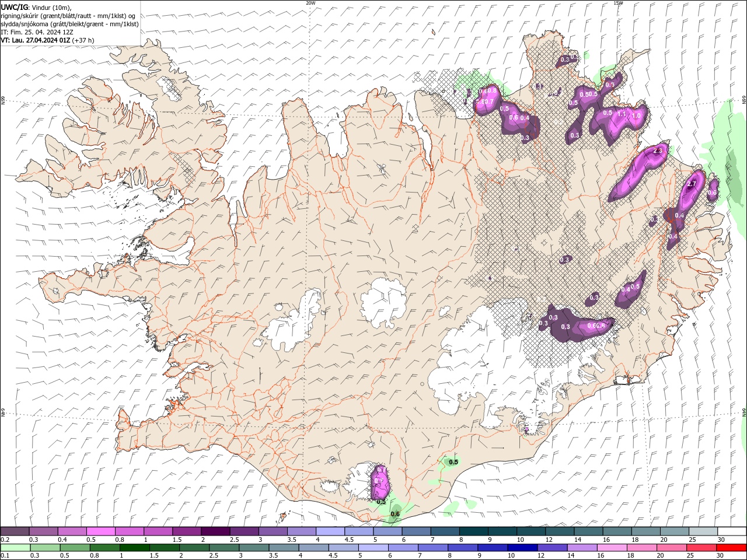Click the 'VT: Lau. 27.04.2024 01Z (+37 h)' line
747x560 pixels.
tap(48, 40)
